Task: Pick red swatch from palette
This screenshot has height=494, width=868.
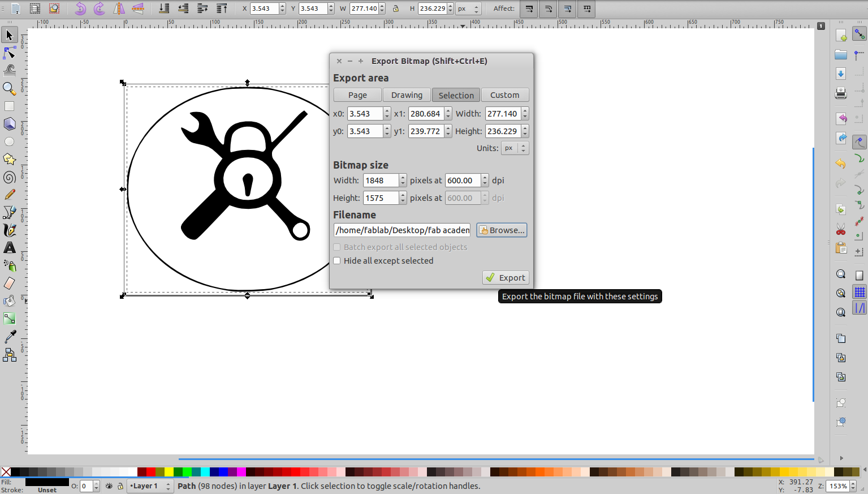Action: (x=151, y=472)
